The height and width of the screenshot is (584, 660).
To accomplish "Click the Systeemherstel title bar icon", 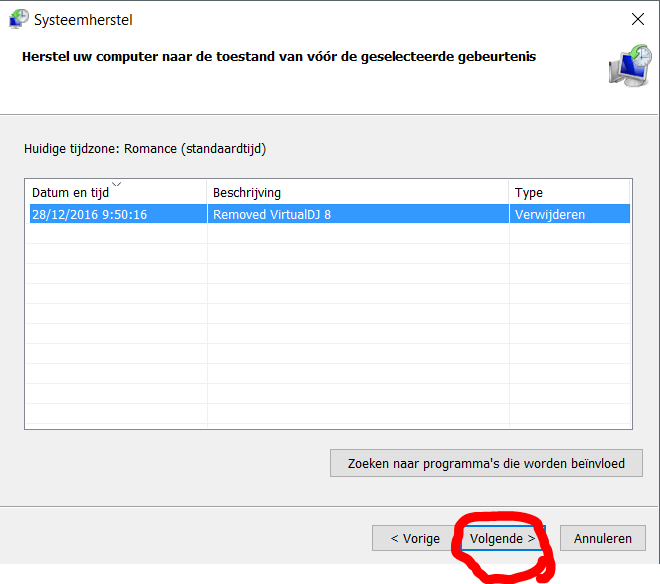I will (19, 19).
